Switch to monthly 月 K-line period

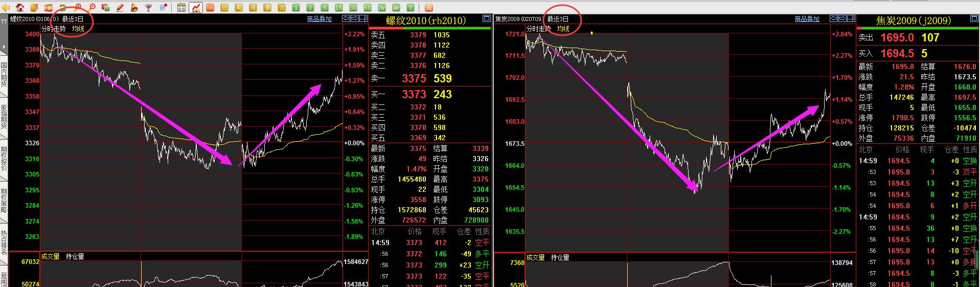253,8
